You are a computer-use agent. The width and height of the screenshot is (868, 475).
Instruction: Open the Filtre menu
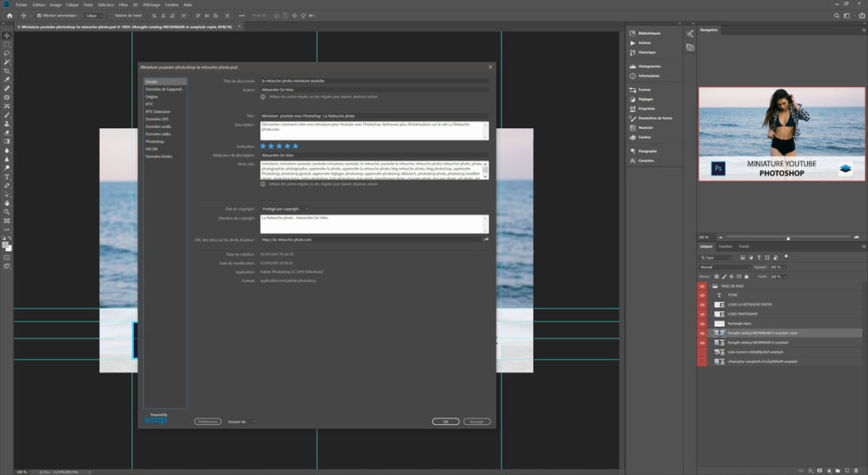pyautogui.click(x=123, y=4)
